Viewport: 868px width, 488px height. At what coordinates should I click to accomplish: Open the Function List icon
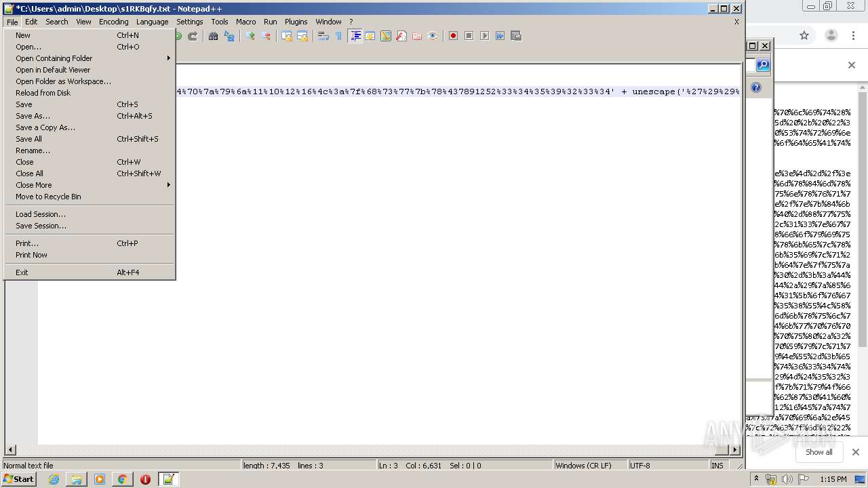click(401, 36)
